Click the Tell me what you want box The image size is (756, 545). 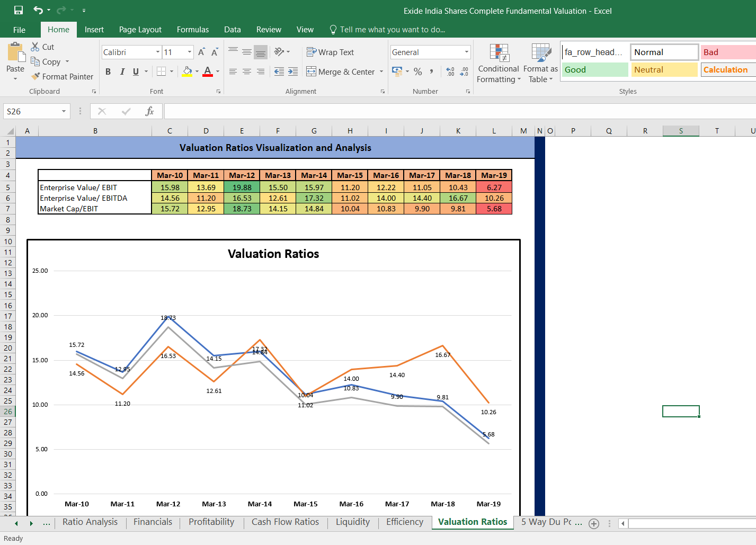pyautogui.click(x=387, y=30)
